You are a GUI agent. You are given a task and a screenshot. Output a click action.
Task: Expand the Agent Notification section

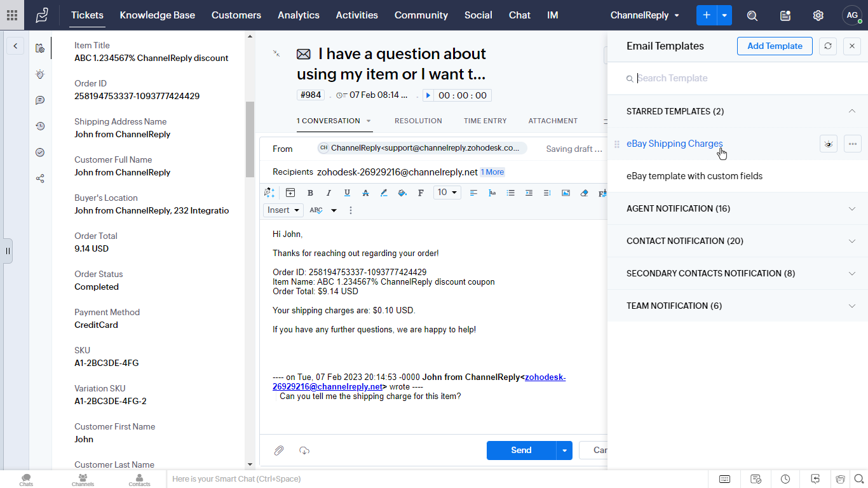click(852, 208)
